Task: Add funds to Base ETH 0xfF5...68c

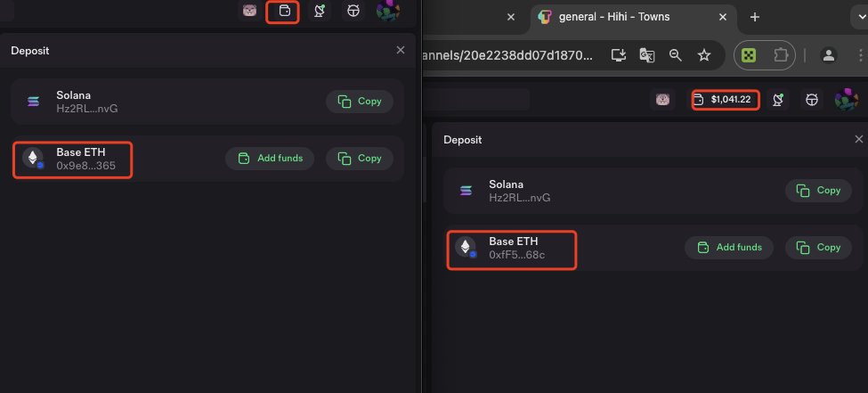Action: click(x=729, y=248)
